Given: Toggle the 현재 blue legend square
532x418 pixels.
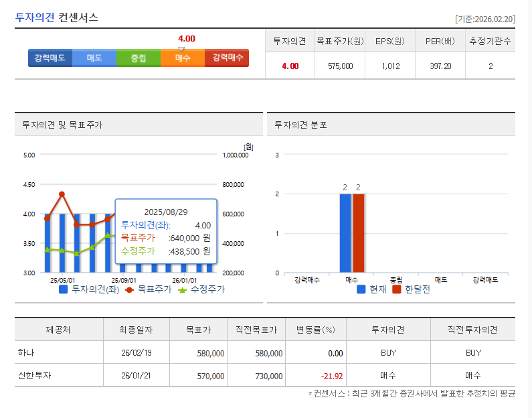Looking at the screenshot, I should point(361,289).
